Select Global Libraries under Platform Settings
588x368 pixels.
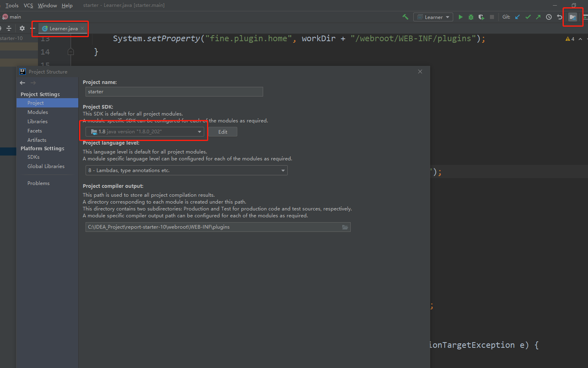tap(46, 166)
